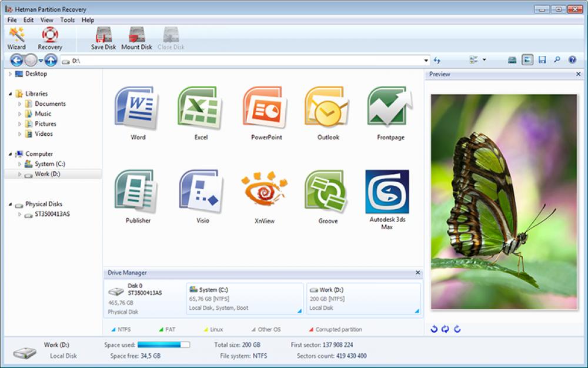Refresh the current folder view
588x368 pixels.
coord(437,59)
